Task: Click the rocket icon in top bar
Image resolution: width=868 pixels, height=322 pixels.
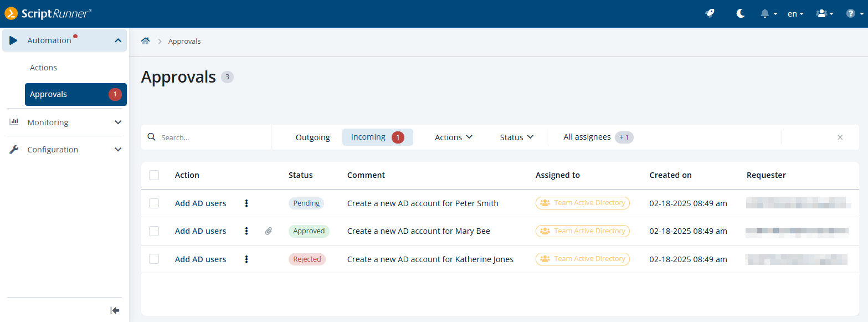Action: 710,13
